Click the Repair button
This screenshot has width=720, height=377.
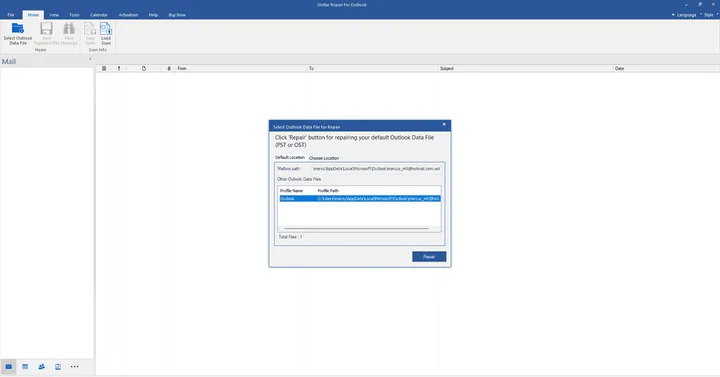[429, 257]
